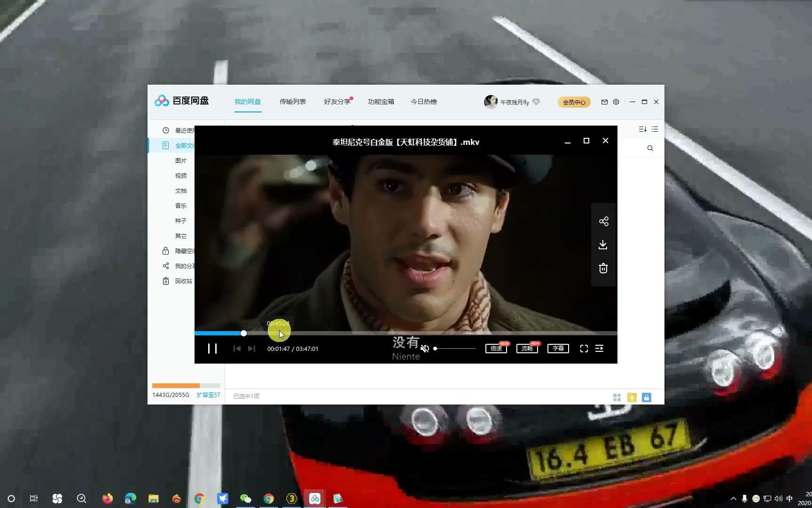This screenshot has width=812, height=508.
Task: Click the VIP diamond badge icon
Action: click(x=536, y=102)
